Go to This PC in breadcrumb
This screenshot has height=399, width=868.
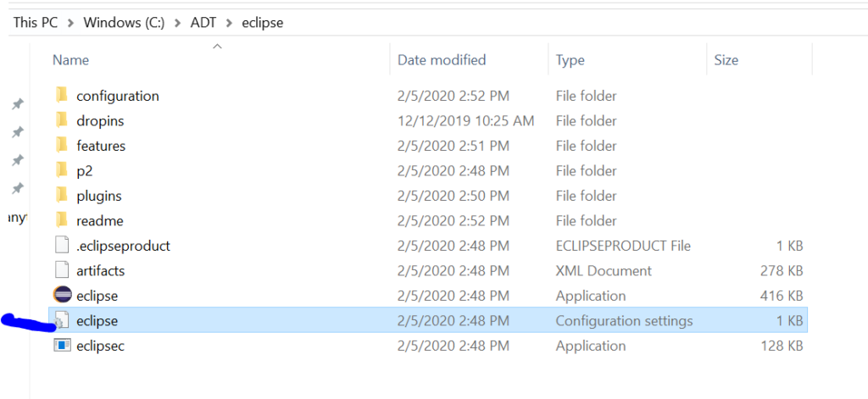pos(35,23)
